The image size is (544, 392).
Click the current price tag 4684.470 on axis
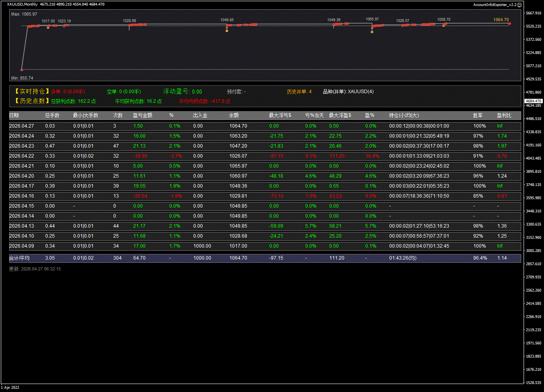tap(534, 101)
